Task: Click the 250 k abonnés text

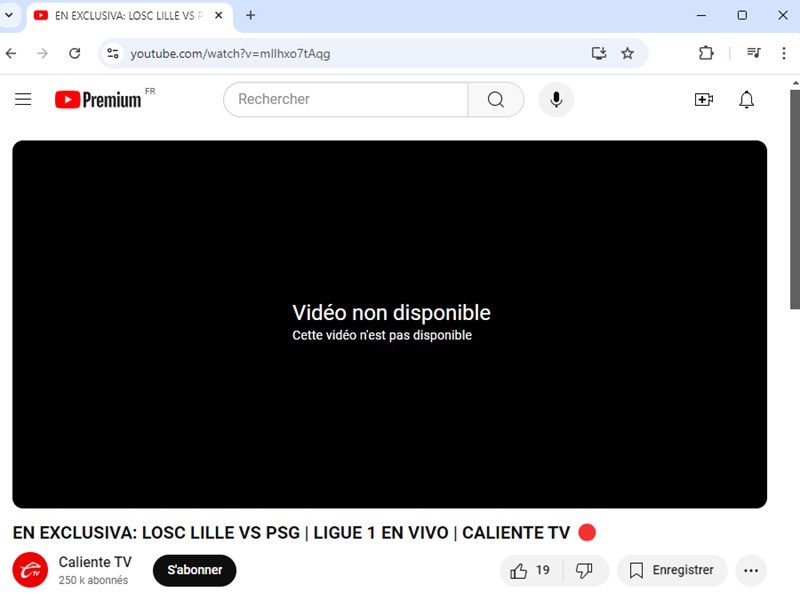Action: [x=93, y=580]
